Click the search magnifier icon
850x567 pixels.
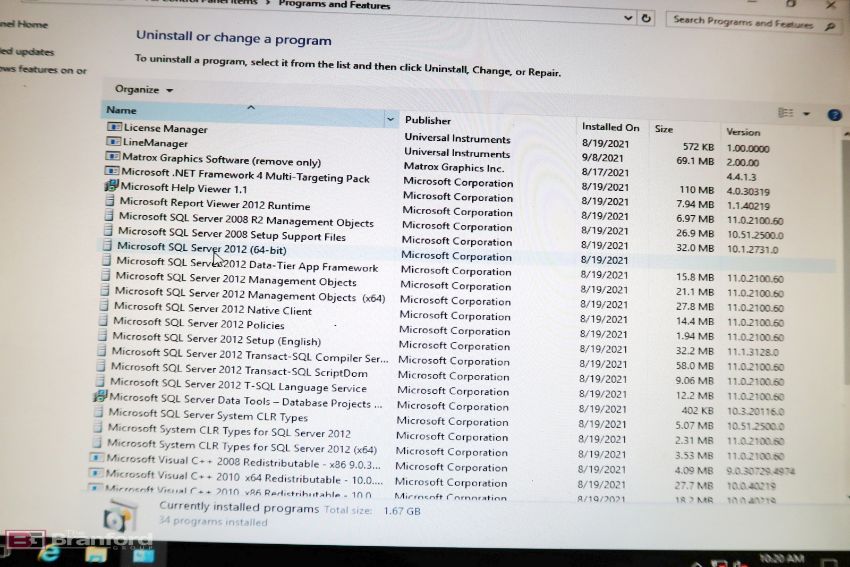click(830, 27)
